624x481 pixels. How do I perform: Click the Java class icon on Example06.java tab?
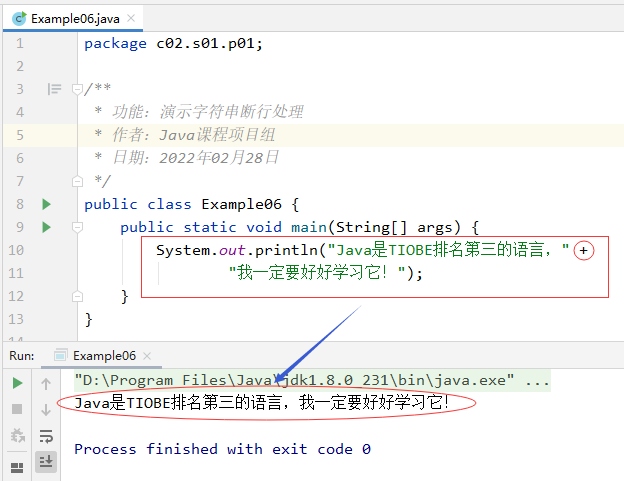click(19, 19)
